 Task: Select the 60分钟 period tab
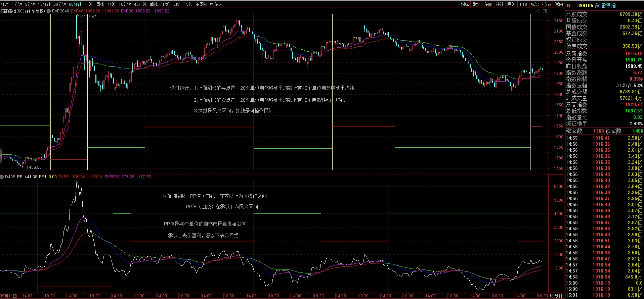point(75,4)
